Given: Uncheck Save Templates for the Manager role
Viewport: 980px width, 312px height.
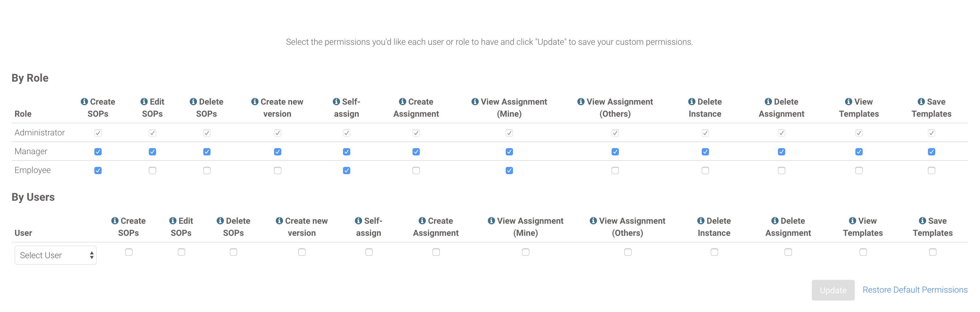Looking at the screenshot, I should [x=931, y=151].
